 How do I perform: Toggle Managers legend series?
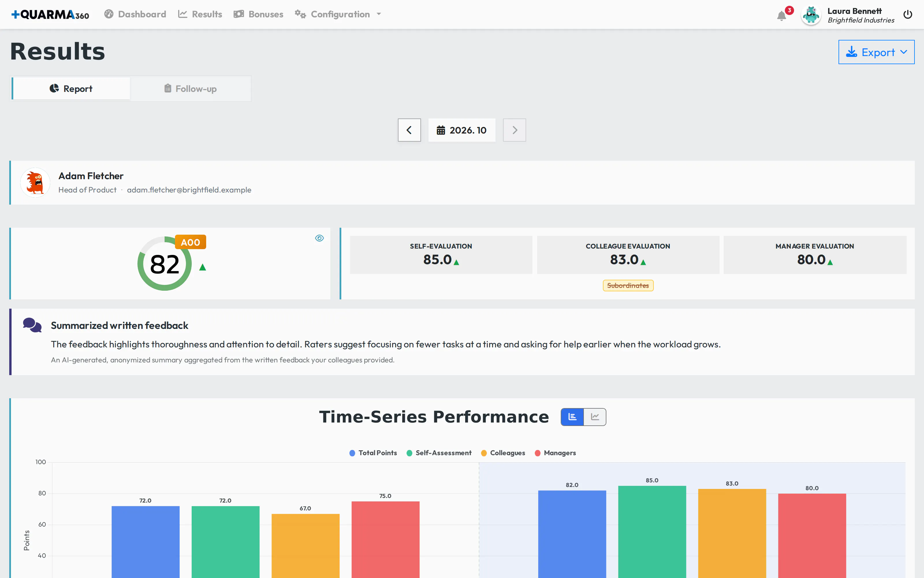(x=555, y=453)
